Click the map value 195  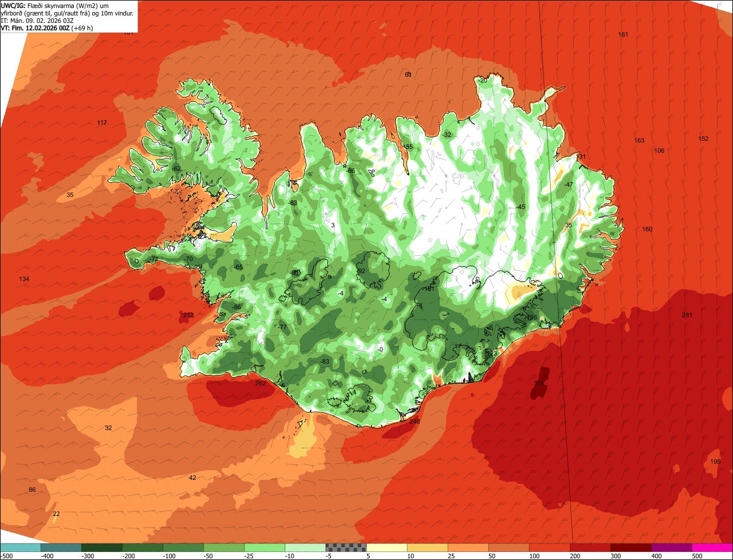[x=715, y=462]
